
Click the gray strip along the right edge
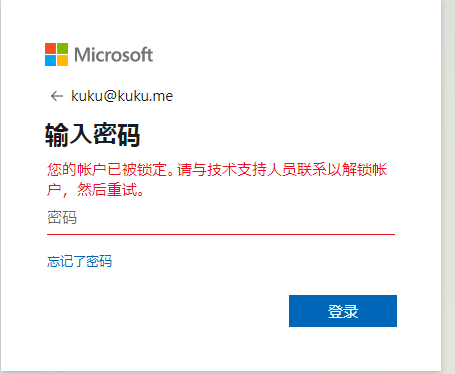[x=448, y=187]
